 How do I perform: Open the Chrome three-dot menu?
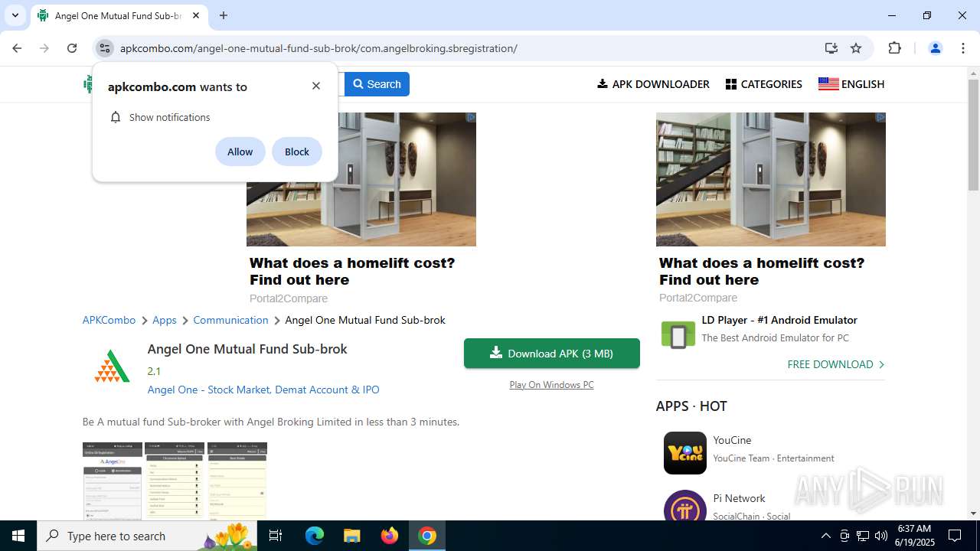pyautogui.click(x=962, y=48)
